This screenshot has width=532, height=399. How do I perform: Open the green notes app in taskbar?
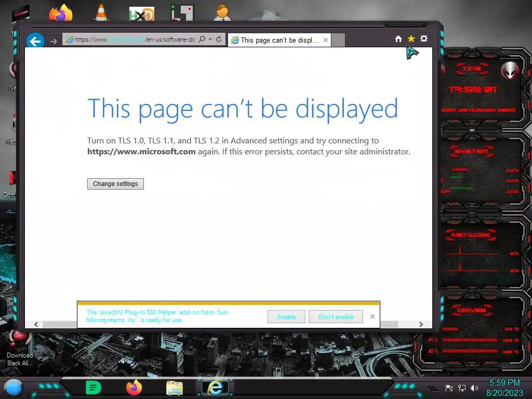pyautogui.click(x=94, y=388)
